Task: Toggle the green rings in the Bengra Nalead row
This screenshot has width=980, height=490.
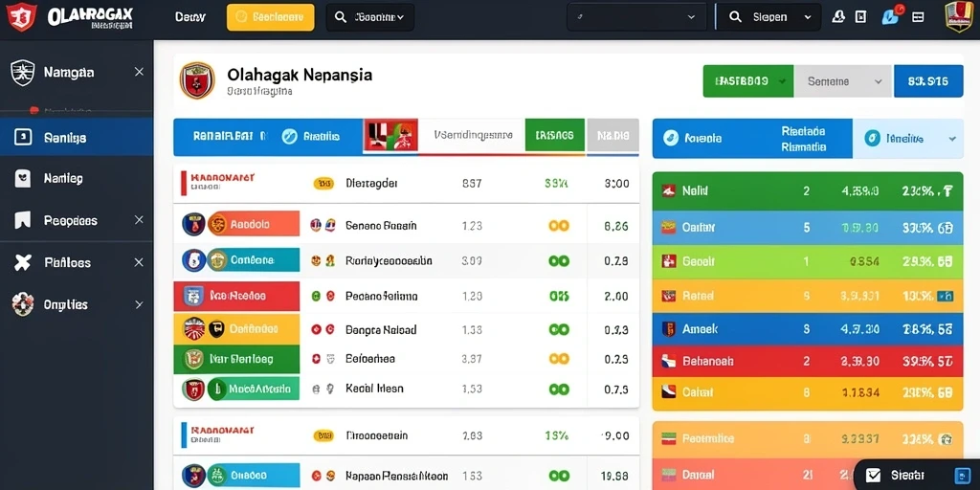Action: click(x=559, y=329)
